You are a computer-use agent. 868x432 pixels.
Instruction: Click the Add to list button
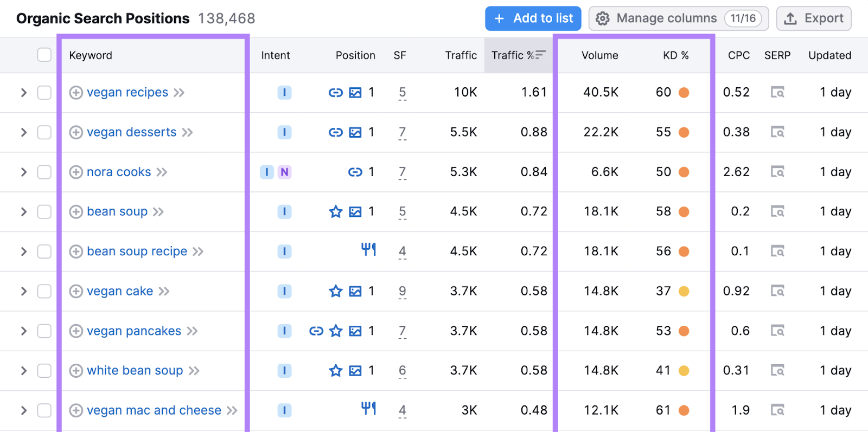point(533,18)
